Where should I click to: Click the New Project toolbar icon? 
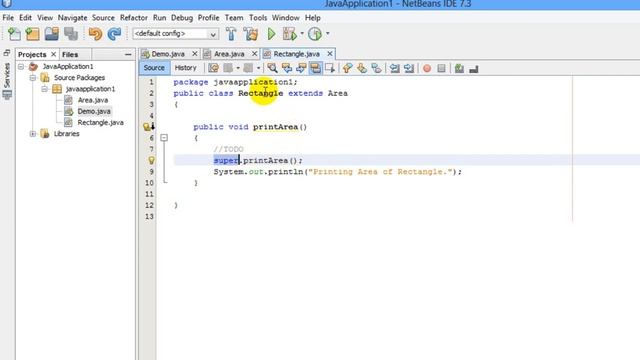tap(33, 34)
